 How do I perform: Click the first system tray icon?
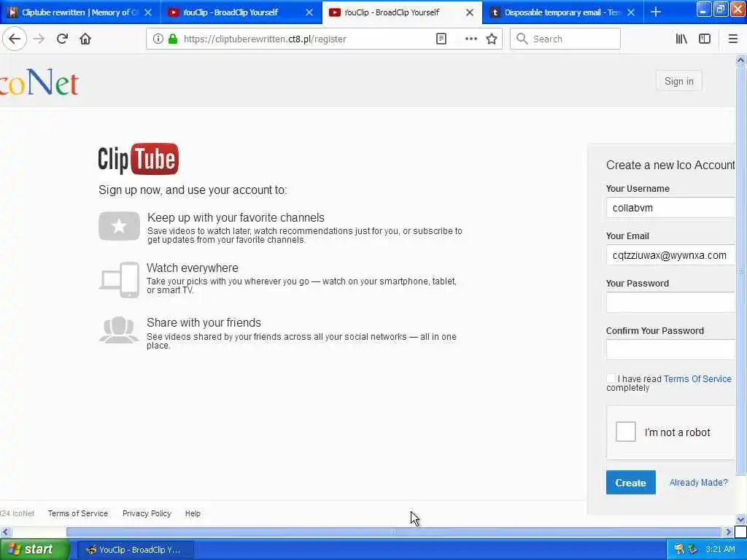[679, 550]
